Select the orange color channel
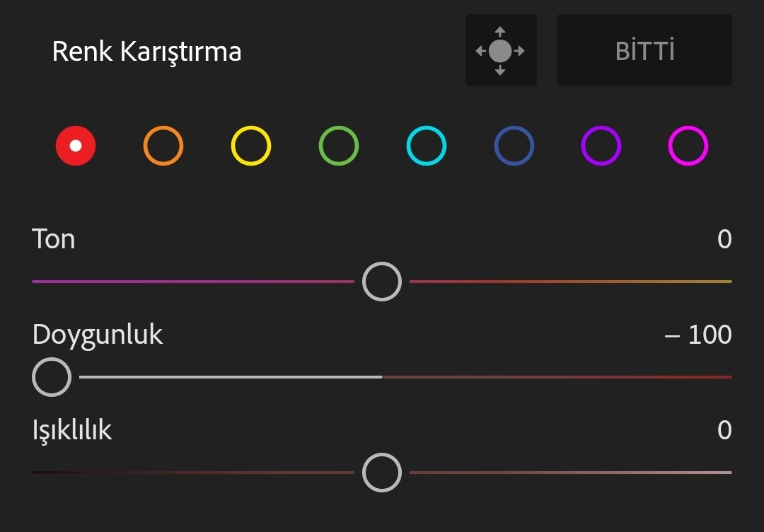The width and height of the screenshot is (764, 532). [x=163, y=146]
